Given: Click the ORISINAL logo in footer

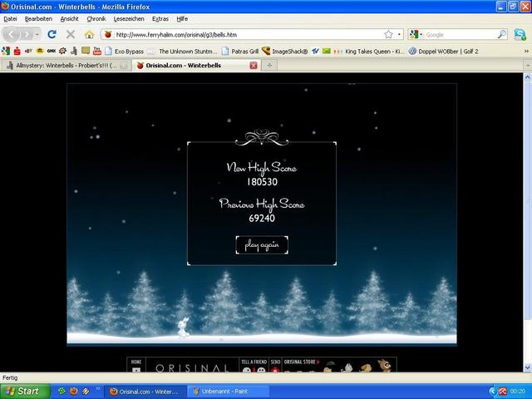Looking at the screenshot, I should [x=192, y=367].
